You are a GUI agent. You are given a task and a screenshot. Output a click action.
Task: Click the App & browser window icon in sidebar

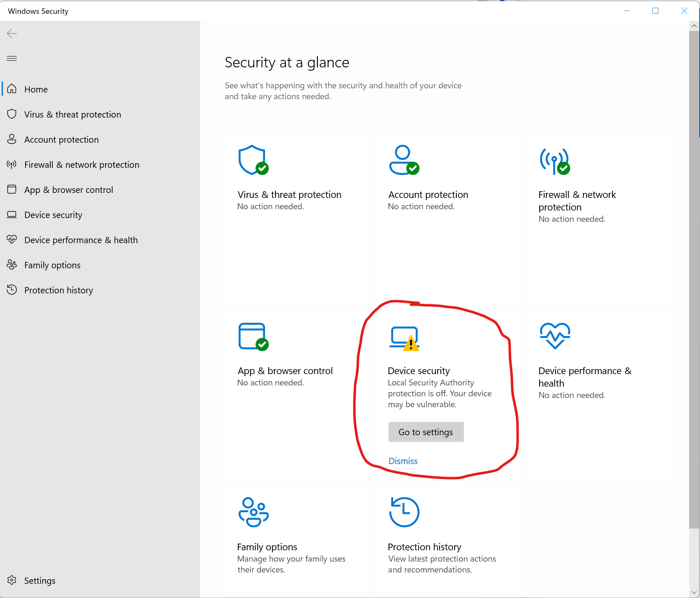12,189
